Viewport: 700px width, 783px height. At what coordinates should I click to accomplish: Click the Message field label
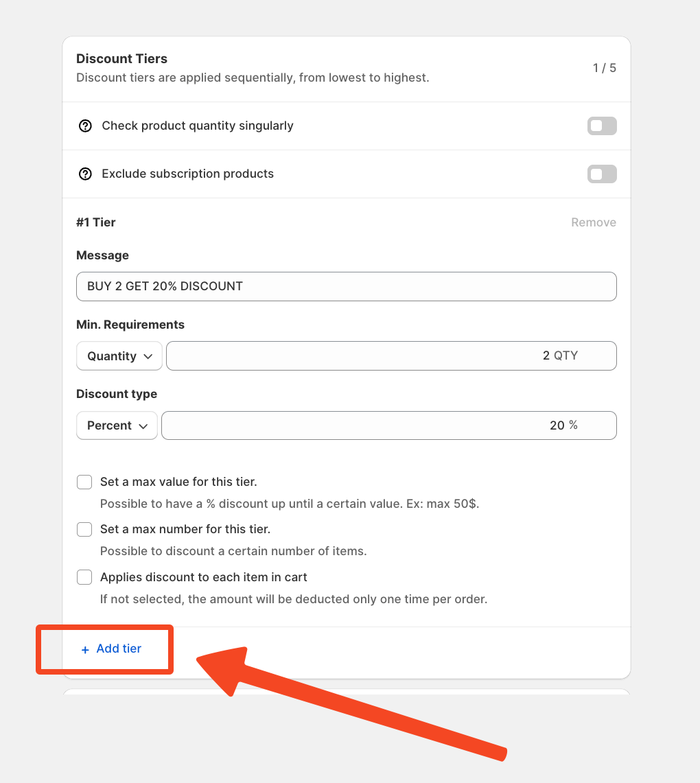102,255
